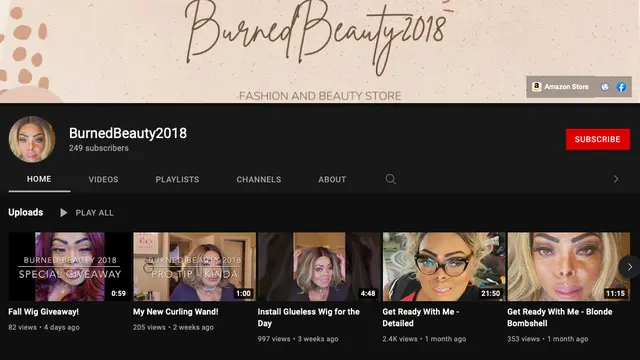
Task: Click the '2.4K views • 1 month ago' text
Action: (424, 339)
